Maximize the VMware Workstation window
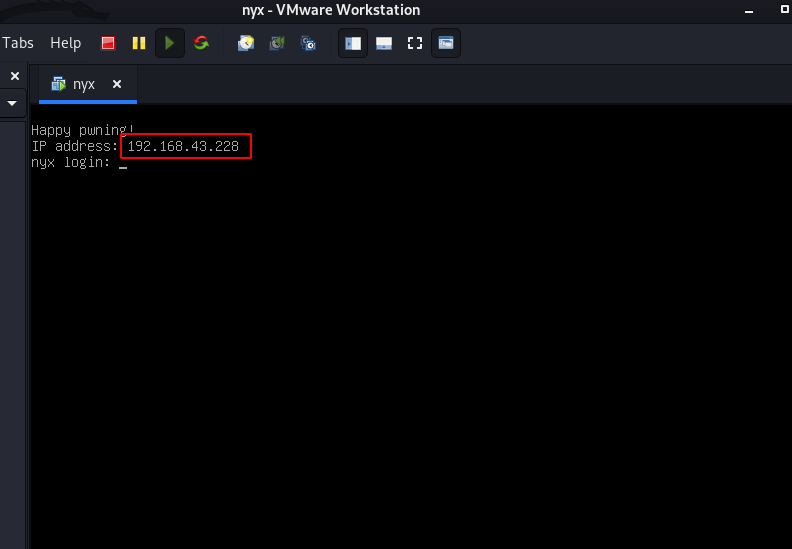This screenshot has width=792, height=549. [785, 9]
